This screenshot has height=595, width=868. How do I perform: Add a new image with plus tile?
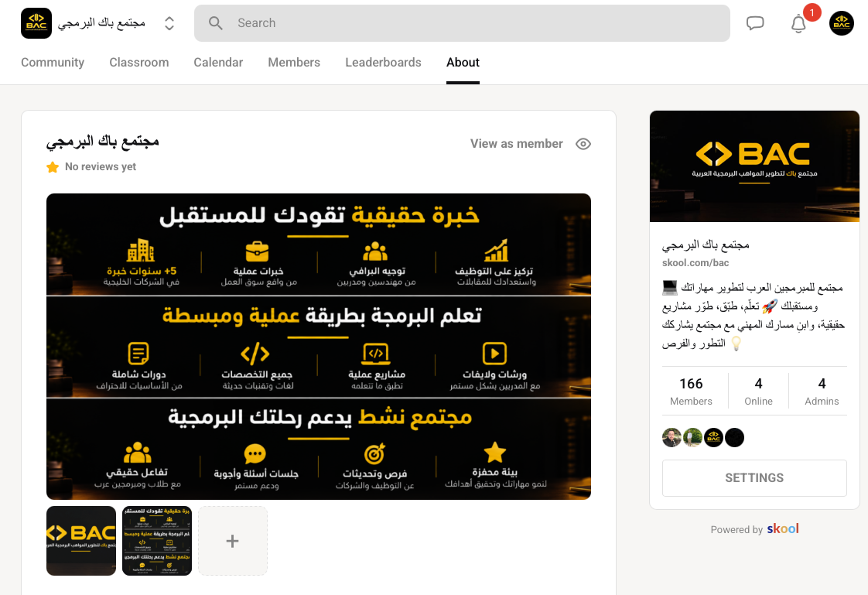pos(233,541)
